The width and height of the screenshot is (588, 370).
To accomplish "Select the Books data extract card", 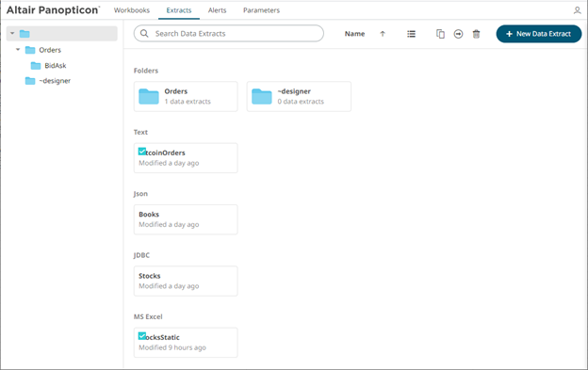I will 186,219.
